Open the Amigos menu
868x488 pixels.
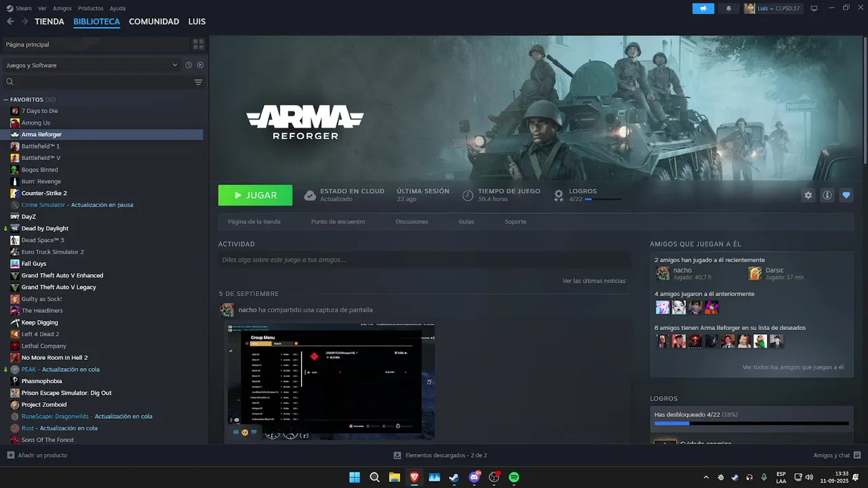click(62, 8)
